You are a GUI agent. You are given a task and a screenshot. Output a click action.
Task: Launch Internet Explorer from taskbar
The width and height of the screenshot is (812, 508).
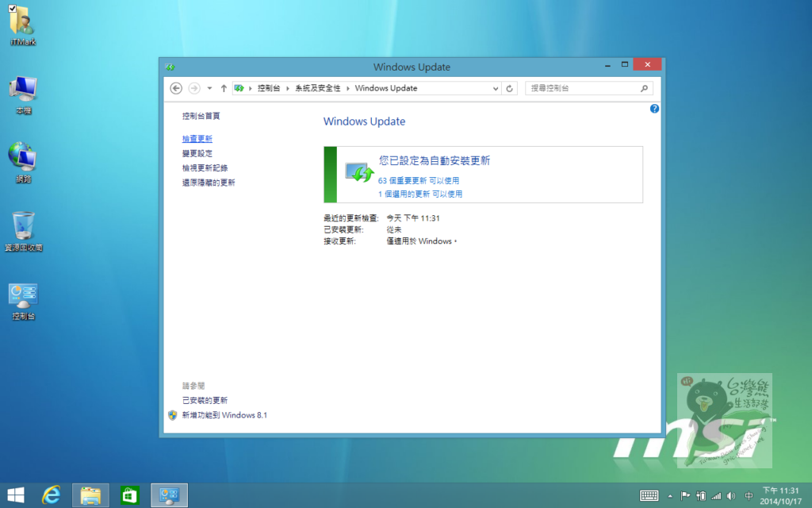[x=52, y=495]
